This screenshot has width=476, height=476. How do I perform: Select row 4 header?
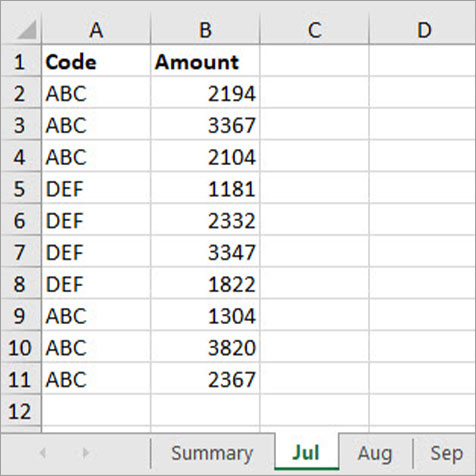point(20,156)
